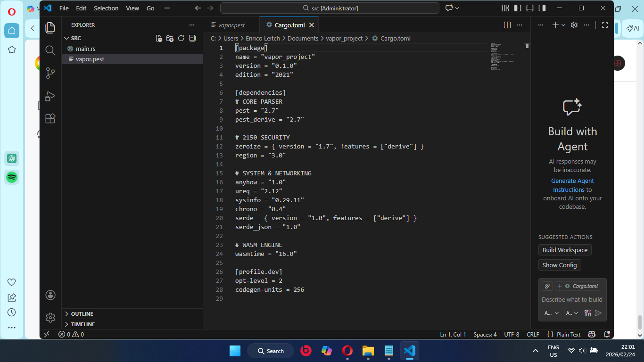This screenshot has height=362, width=644.
Task: Open the New File icon in Explorer
Action: click(159, 39)
